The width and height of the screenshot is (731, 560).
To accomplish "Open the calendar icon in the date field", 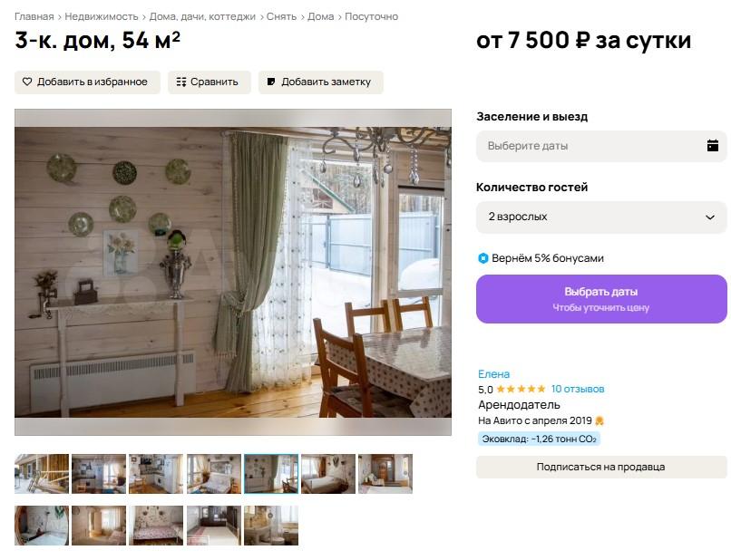I will [x=712, y=146].
